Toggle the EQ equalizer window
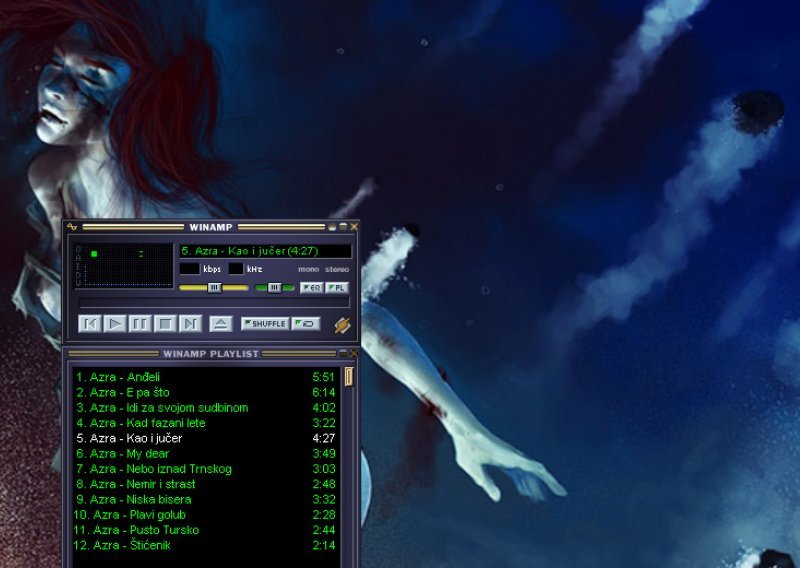Image resolution: width=800 pixels, height=568 pixels. (311, 288)
